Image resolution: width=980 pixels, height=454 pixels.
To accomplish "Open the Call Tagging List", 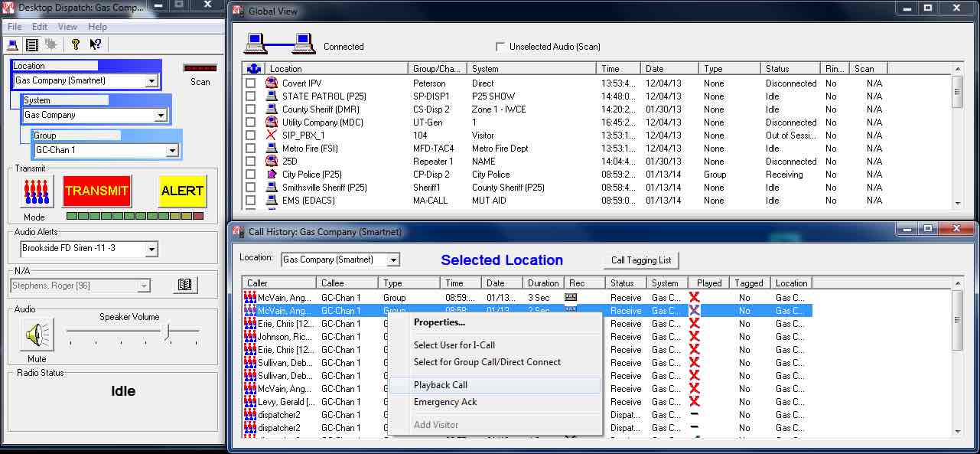I will [x=641, y=260].
